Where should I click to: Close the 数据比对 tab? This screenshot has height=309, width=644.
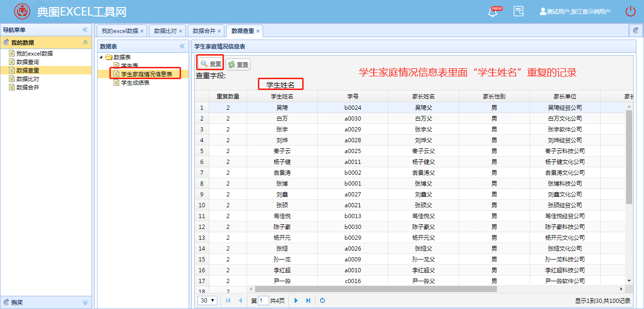[180, 31]
